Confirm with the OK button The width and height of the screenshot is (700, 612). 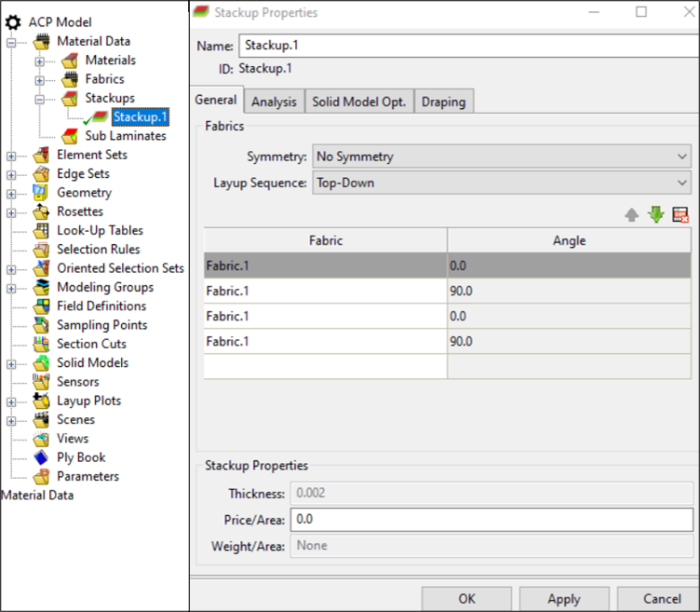(x=466, y=599)
